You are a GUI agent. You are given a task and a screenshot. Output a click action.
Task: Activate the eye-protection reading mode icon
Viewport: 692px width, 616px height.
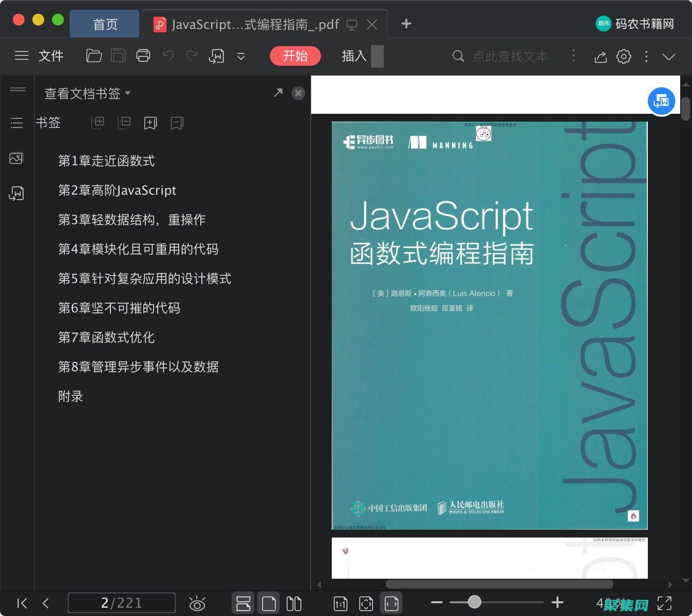[x=197, y=603]
